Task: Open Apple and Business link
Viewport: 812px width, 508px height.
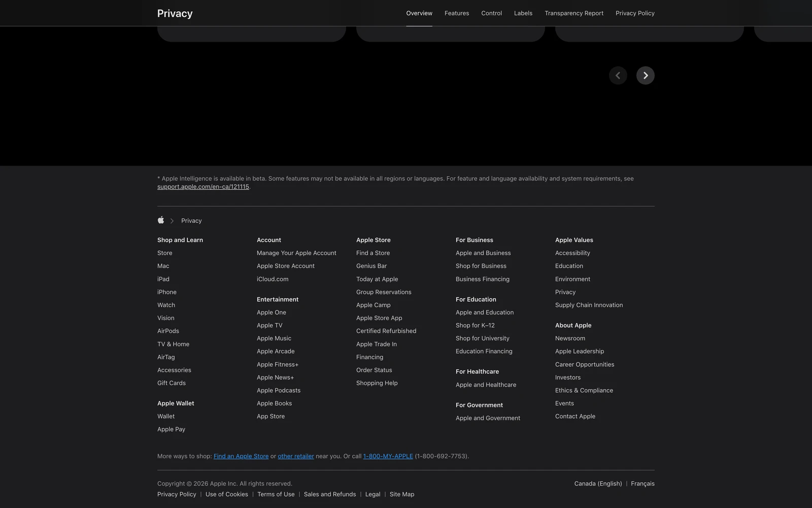Action: (x=483, y=253)
